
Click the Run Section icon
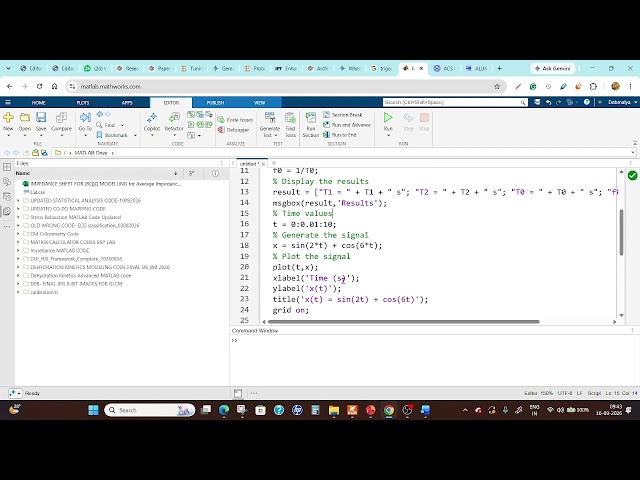[311, 118]
